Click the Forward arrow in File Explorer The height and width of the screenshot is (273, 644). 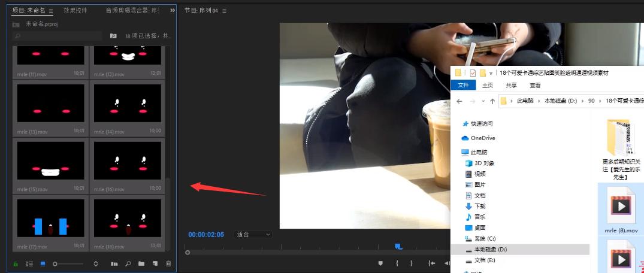[472, 101]
